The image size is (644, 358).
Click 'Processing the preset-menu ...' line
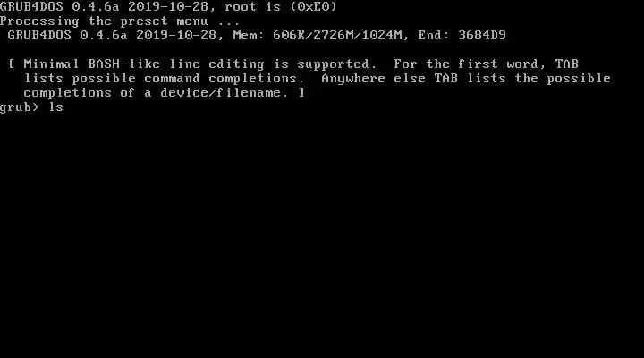[120, 21]
